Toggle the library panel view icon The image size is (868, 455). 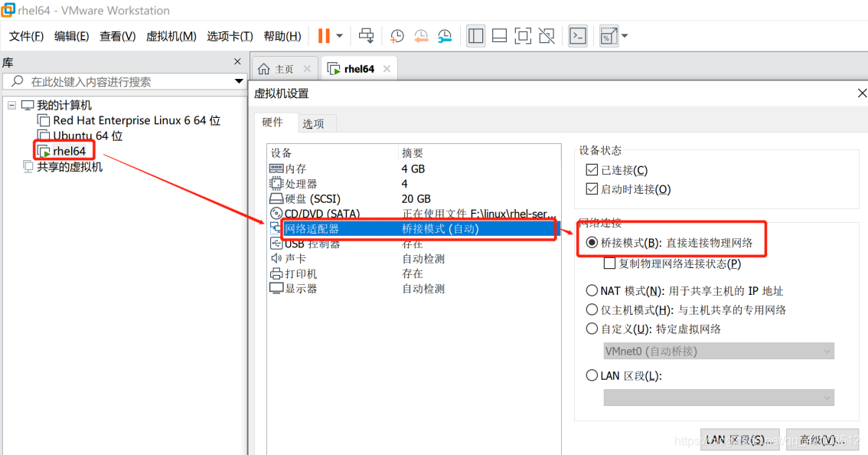[475, 36]
